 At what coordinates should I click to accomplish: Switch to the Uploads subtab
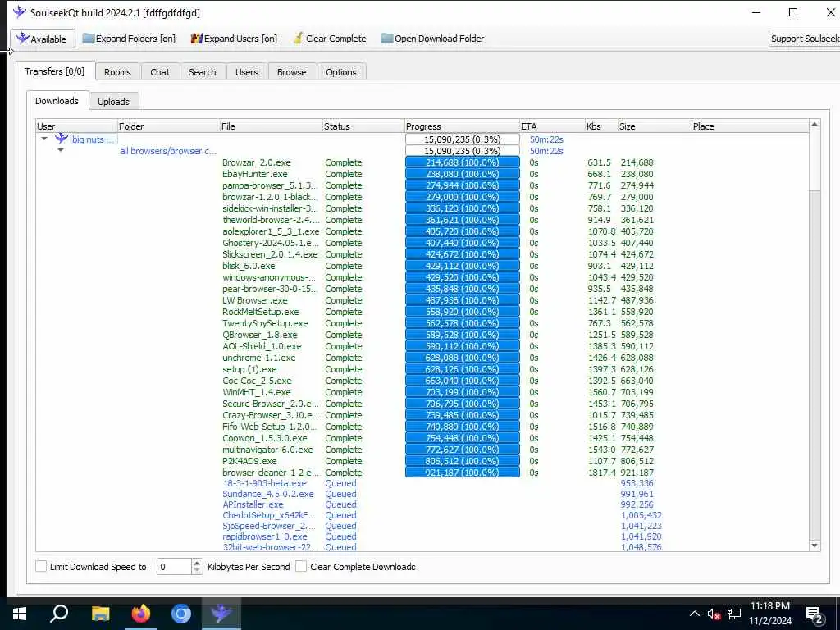[x=113, y=101]
